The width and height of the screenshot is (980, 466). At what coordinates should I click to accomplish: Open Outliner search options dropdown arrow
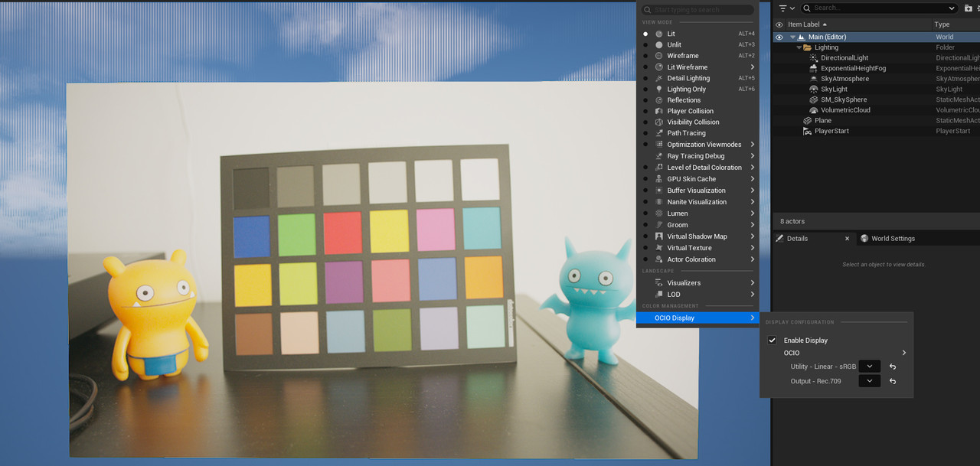coord(952,8)
